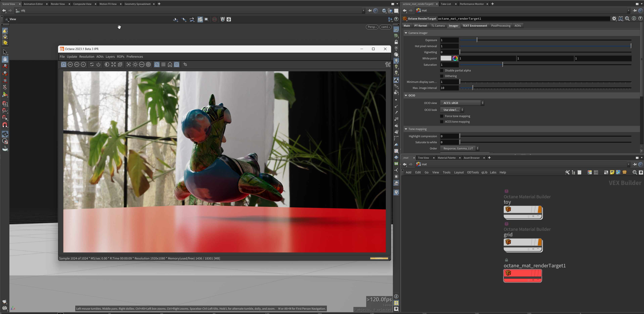Viewport: 644px width, 314px height.
Task: Open the cam1 camera button
Action: [x=385, y=27]
